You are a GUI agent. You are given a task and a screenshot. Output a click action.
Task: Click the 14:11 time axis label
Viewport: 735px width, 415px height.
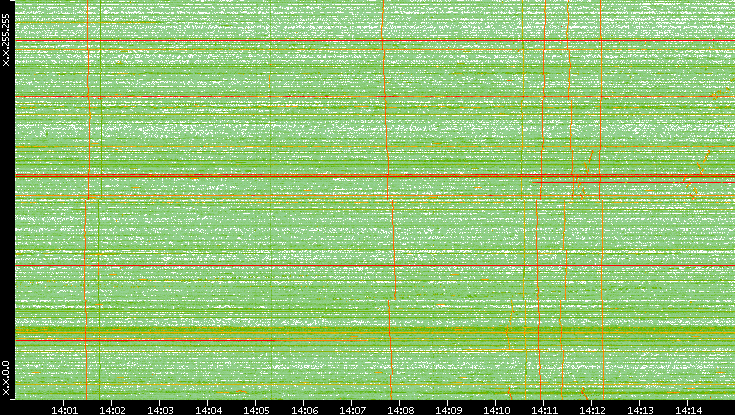click(x=544, y=411)
